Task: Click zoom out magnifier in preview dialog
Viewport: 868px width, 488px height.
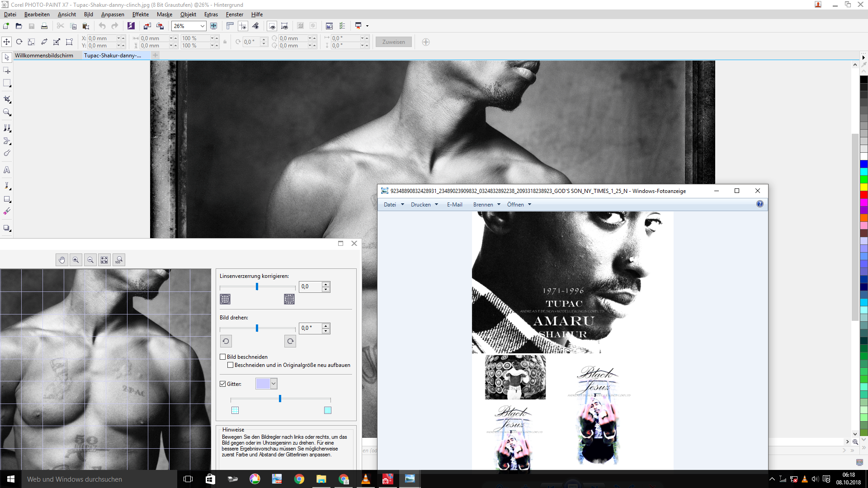Action: [90, 260]
